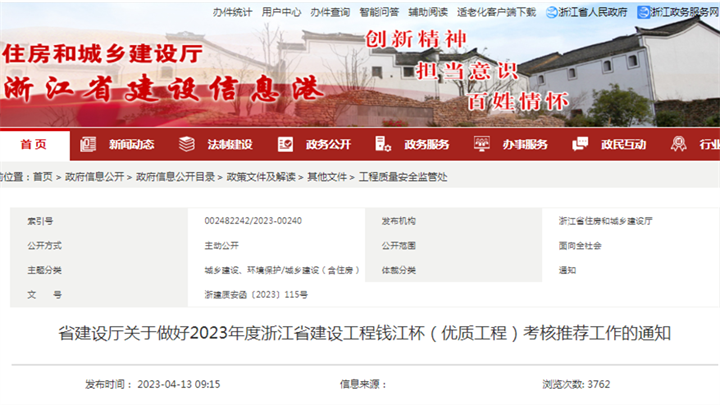The width and height of the screenshot is (720, 405).
Task: Open 智能问答 top link
Action: pyautogui.click(x=379, y=12)
